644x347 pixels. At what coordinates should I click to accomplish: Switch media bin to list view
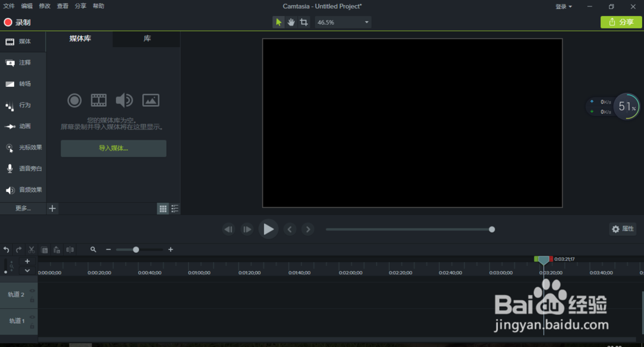pyautogui.click(x=175, y=209)
